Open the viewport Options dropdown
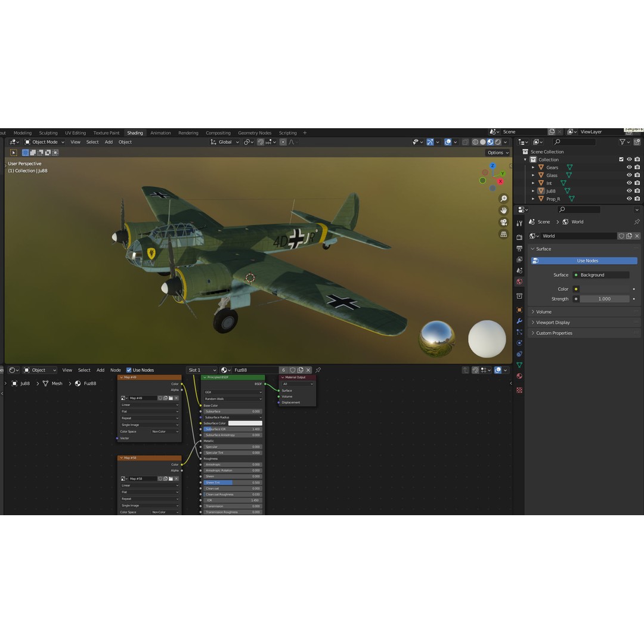 click(498, 153)
